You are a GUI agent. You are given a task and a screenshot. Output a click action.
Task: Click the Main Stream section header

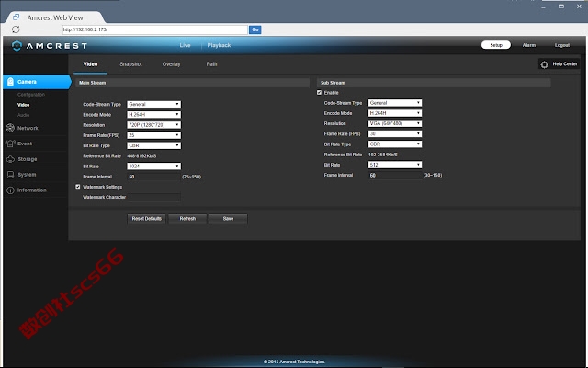(193, 83)
